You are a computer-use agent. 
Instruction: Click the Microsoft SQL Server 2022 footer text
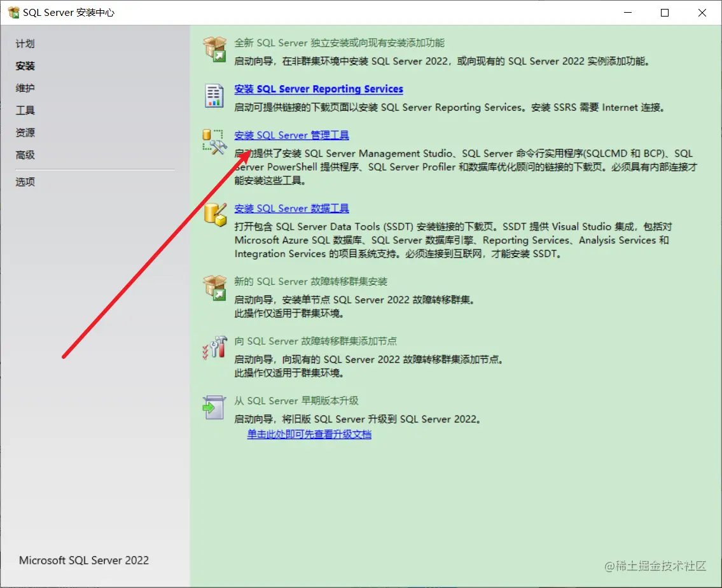(84, 561)
